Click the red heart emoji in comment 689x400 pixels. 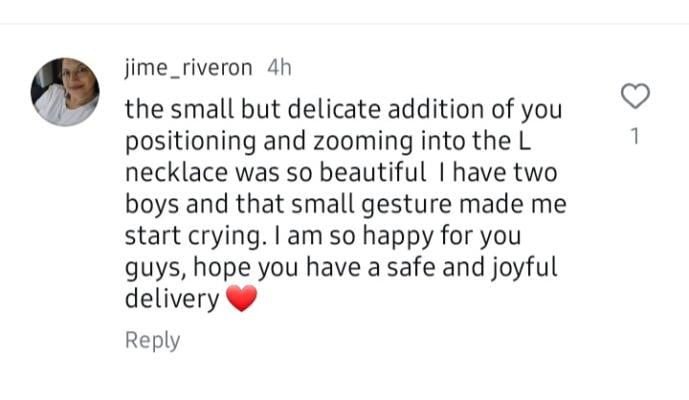(242, 299)
